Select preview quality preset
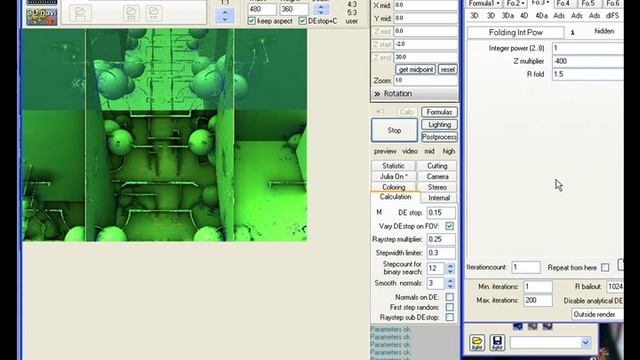Image resolution: width=640 pixels, height=360 pixels. click(x=385, y=151)
